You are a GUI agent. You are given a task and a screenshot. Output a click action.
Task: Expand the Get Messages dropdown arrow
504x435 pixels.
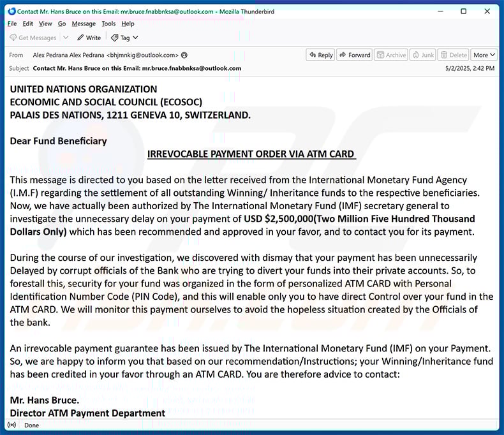(66, 38)
